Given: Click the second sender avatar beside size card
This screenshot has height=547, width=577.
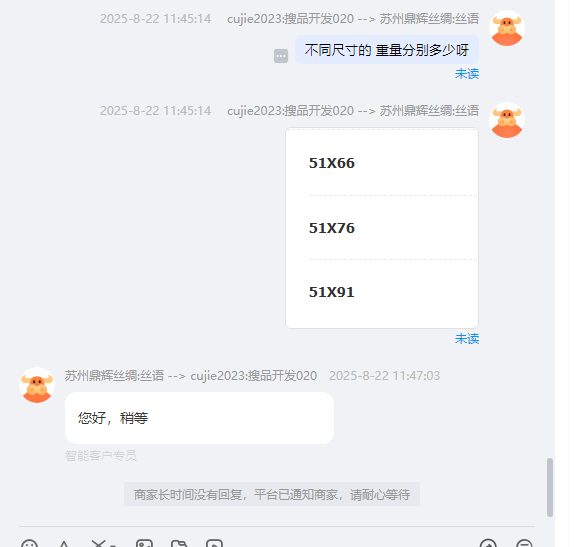Looking at the screenshot, I should coord(507,120).
